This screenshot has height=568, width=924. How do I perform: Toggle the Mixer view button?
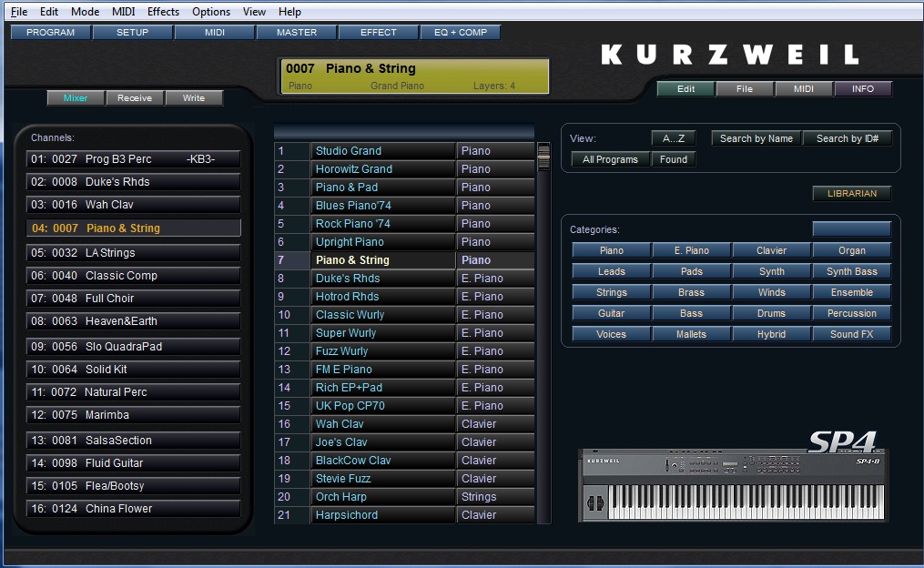tap(76, 98)
